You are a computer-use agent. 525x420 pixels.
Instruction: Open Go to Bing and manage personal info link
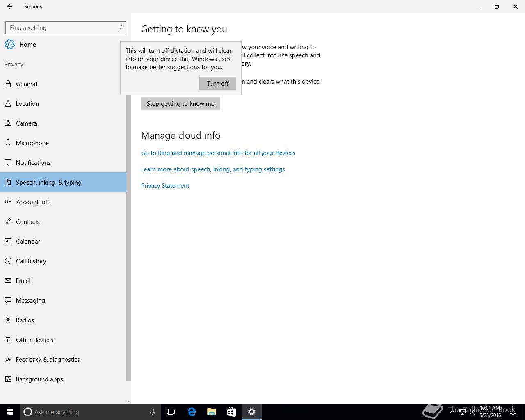218,153
